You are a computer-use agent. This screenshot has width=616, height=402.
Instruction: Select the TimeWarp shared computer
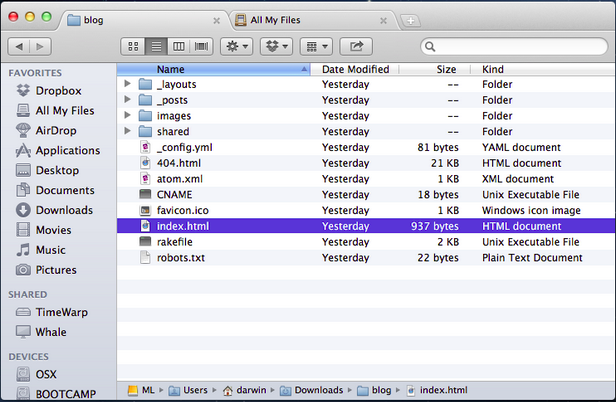pos(61,312)
